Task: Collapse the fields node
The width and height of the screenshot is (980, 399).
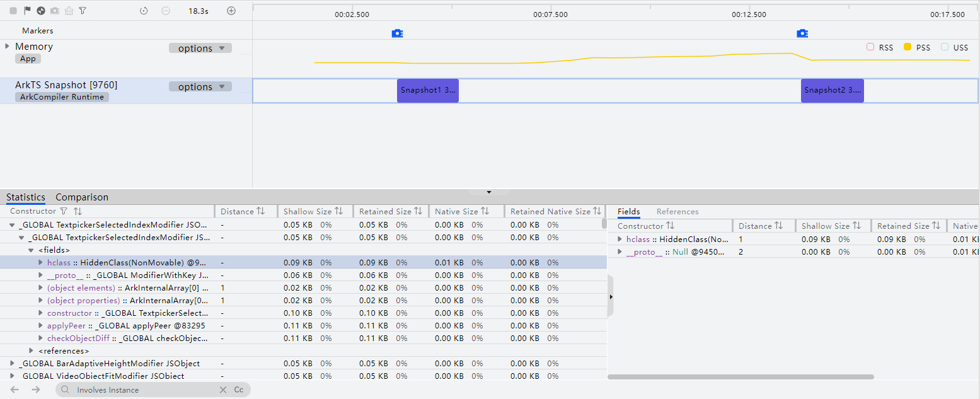Action: coord(32,250)
